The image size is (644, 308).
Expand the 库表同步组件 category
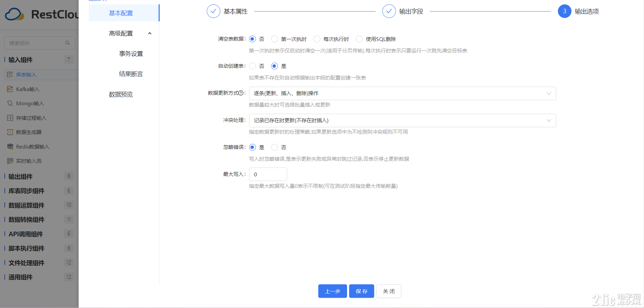click(x=26, y=191)
